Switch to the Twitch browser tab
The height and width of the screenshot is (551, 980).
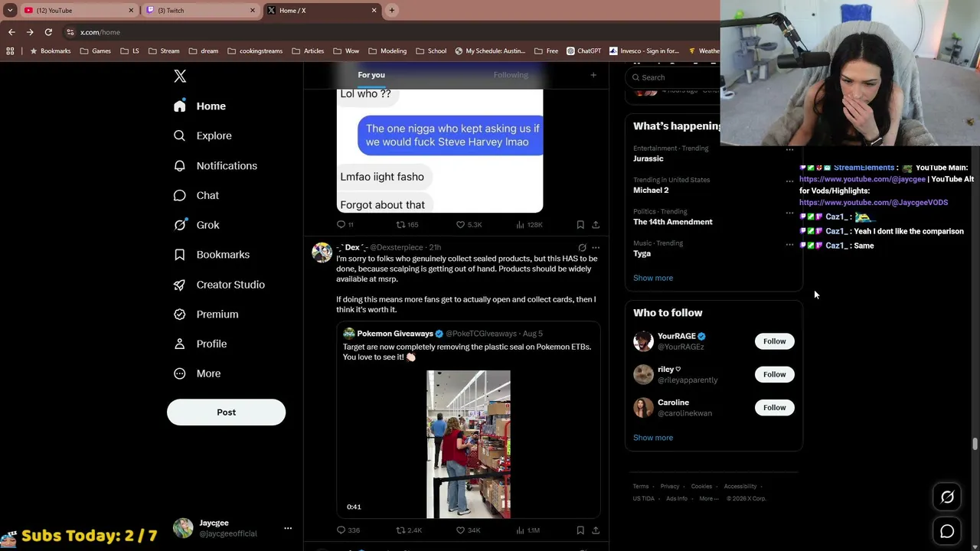click(x=200, y=10)
